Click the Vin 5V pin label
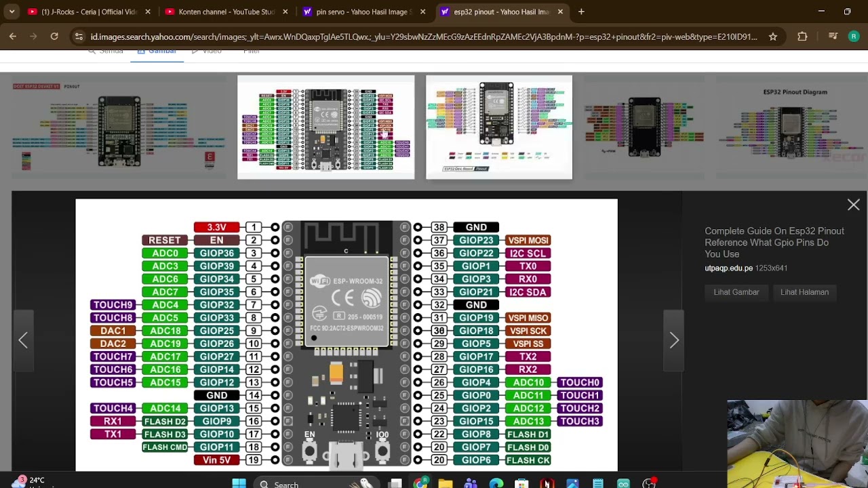The image size is (868, 488). [x=217, y=460]
